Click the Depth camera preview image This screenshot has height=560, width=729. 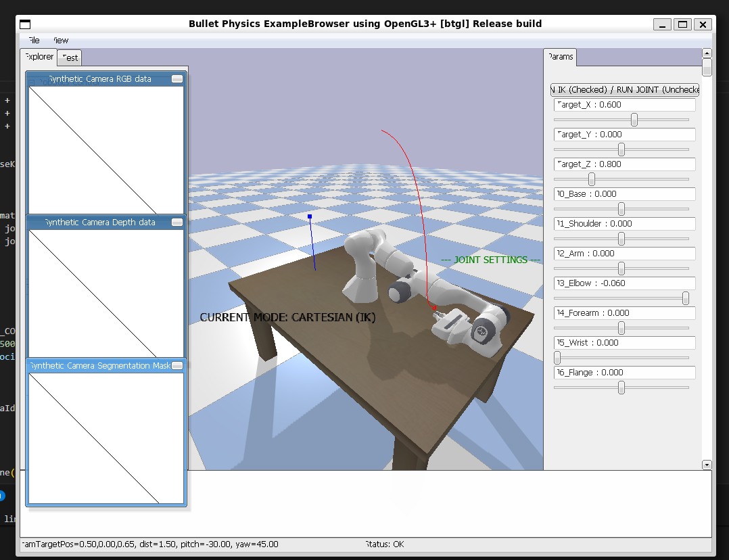coord(106,294)
